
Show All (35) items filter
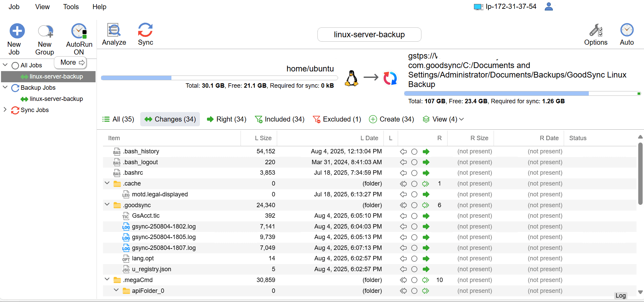click(x=118, y=119)
